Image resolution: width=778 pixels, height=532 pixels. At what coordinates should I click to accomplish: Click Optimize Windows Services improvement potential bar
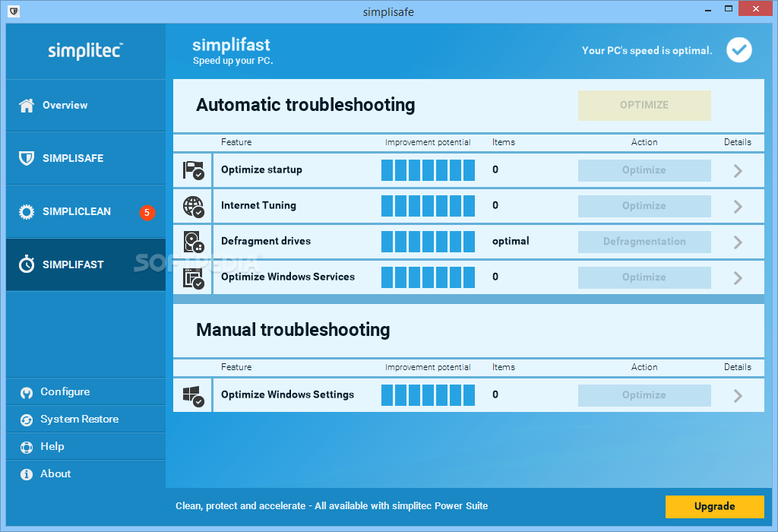[x=428, y=277]
